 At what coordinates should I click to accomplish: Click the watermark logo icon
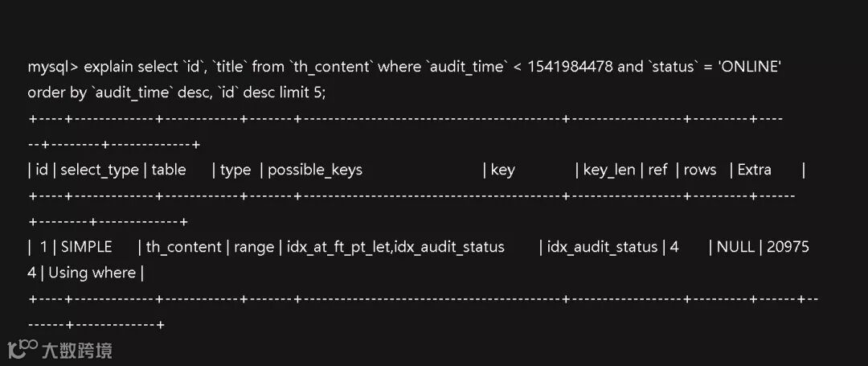point(23,349)
